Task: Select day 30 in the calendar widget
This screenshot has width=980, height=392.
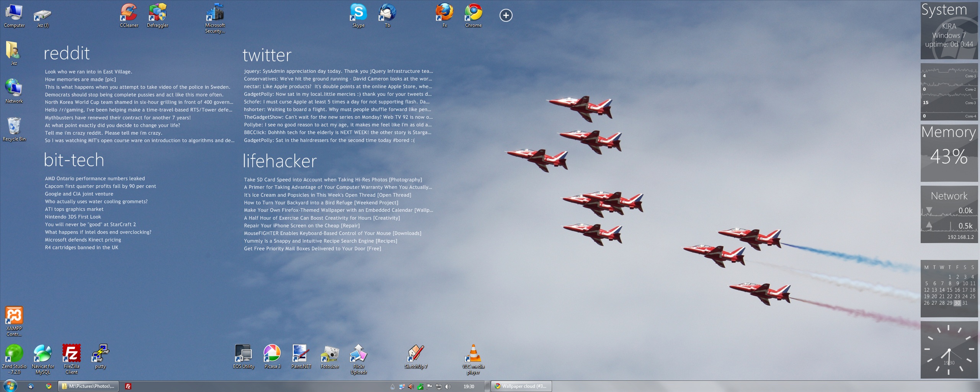Action: coord(957,303)
